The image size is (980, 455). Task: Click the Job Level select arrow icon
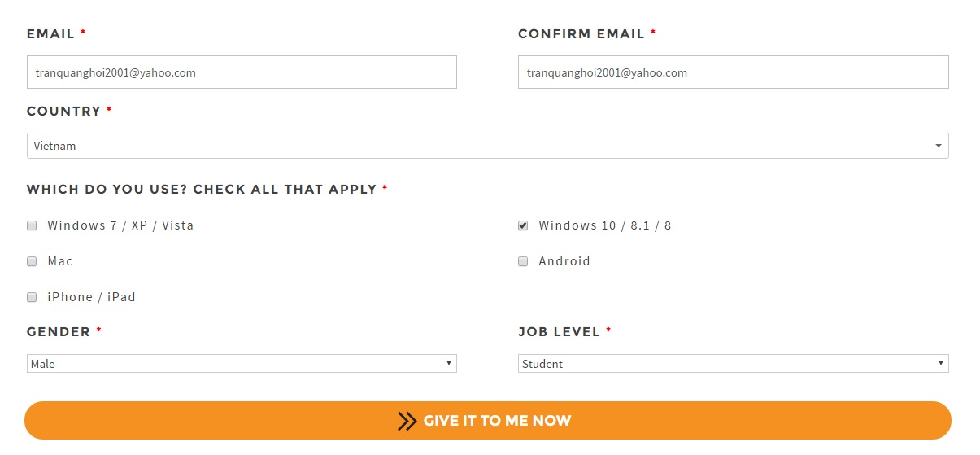click(940, 363)
